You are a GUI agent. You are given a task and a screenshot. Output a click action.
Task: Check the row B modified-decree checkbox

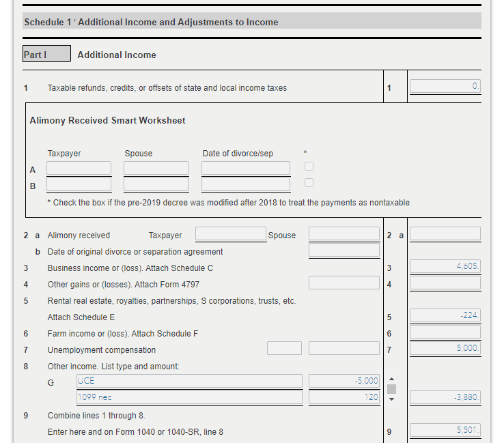coord(309,182)
